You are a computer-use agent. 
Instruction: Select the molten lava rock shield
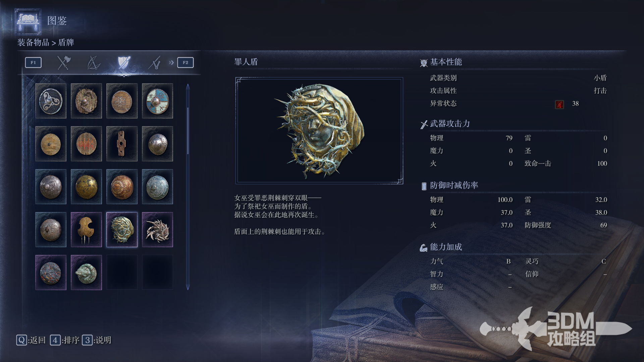click(x=51, y=273)
